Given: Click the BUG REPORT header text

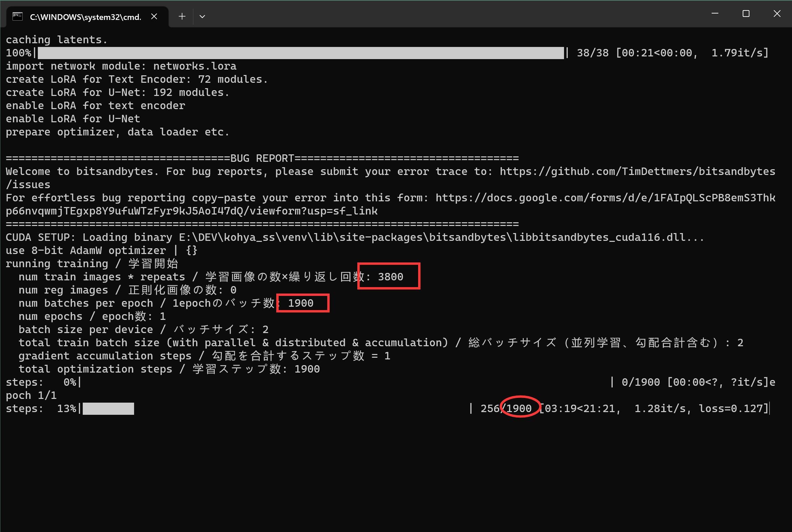Looking at the screenshot, I should coord(262,158).
